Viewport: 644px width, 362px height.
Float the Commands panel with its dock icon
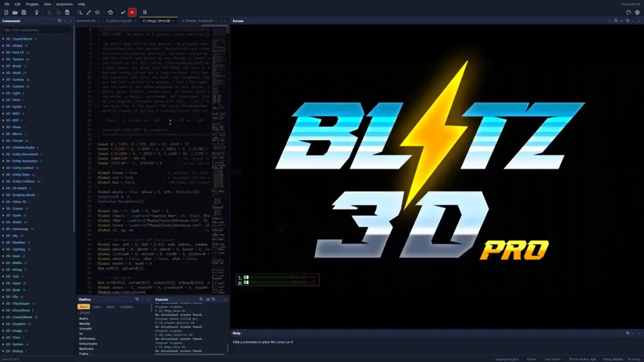point(59,21)
